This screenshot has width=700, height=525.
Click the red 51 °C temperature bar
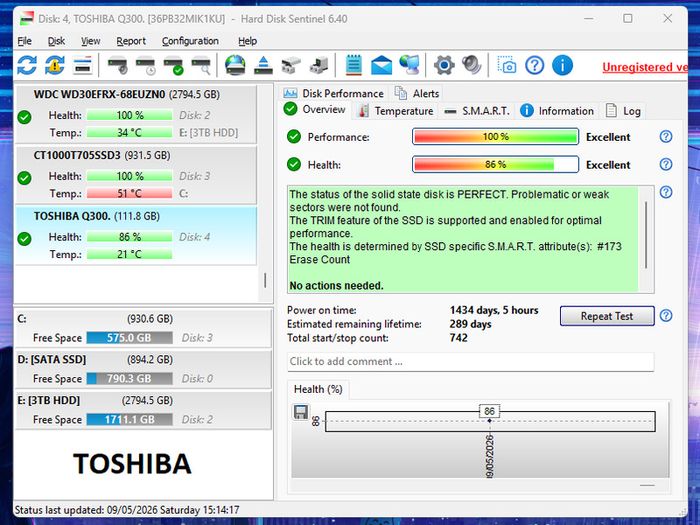[129, 193]
